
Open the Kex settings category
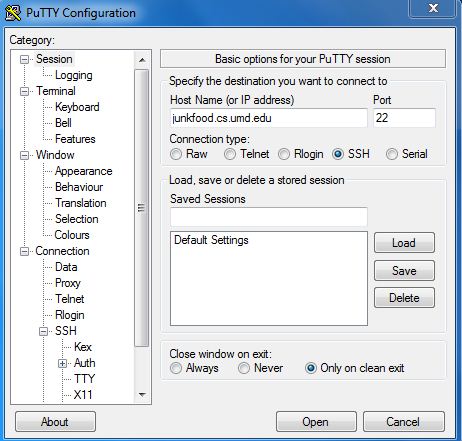[x=83, y=347]
